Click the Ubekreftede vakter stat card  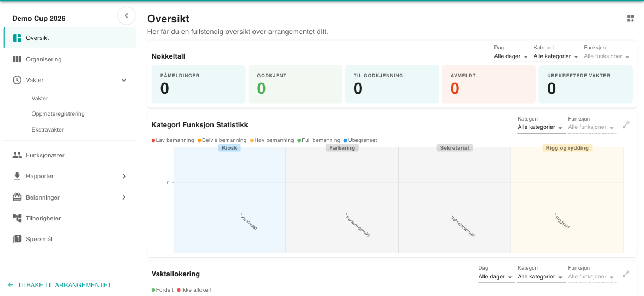coord(585,84)
